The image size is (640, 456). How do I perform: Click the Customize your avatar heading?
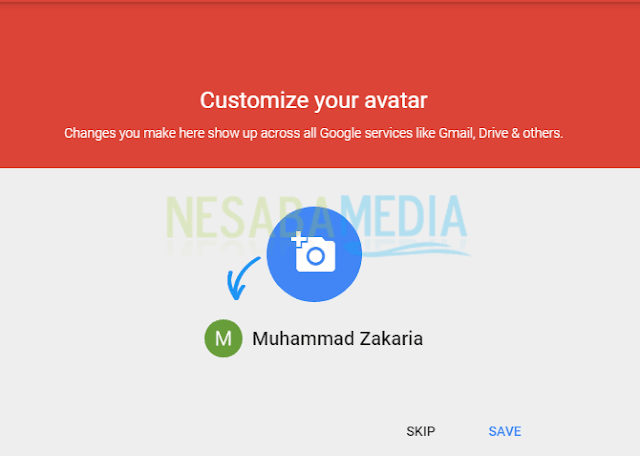(313, 100)
